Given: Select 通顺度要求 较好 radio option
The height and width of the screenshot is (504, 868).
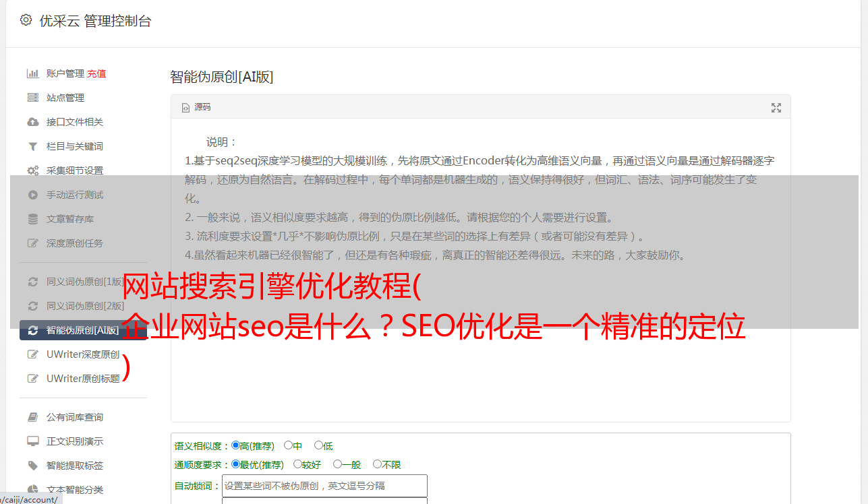Looking at the screenshot, I should [x=297, y=464].
